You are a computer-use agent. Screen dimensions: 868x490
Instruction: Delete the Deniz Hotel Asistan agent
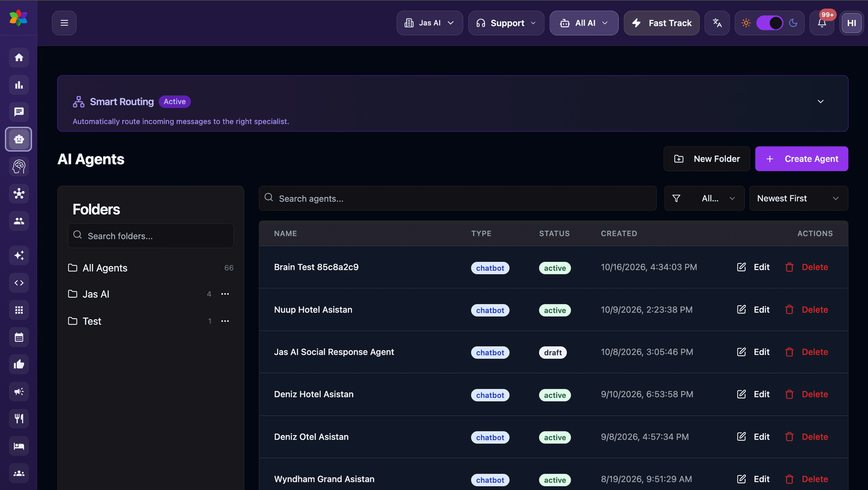(806, 395)
